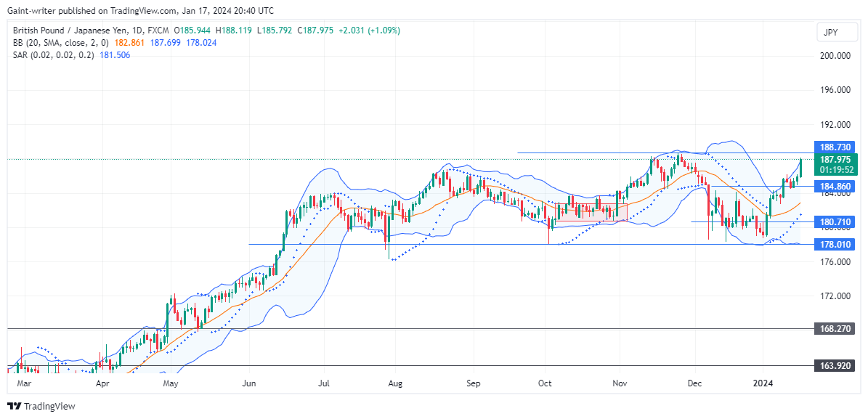Click the Mar label on time axis

tap(25, 383)
